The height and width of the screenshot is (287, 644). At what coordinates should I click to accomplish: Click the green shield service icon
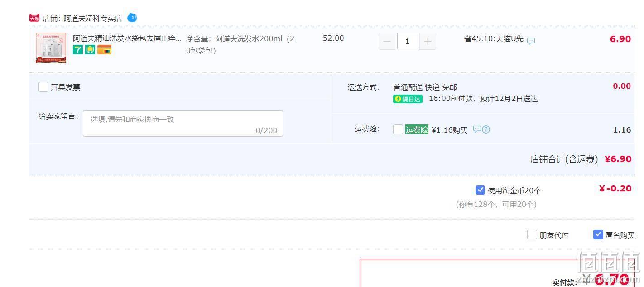90,50
